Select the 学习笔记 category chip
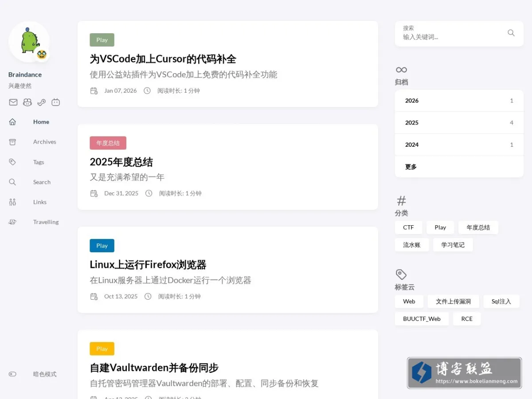532x399 pixels. click(453, 245)
